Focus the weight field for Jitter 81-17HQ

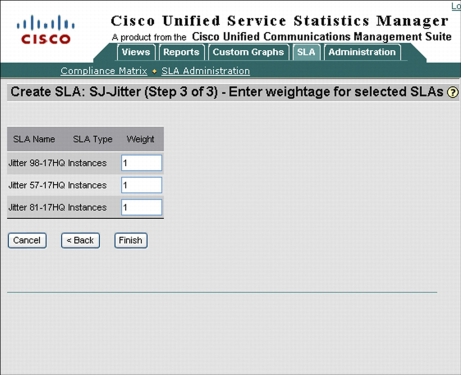[141, 207]
